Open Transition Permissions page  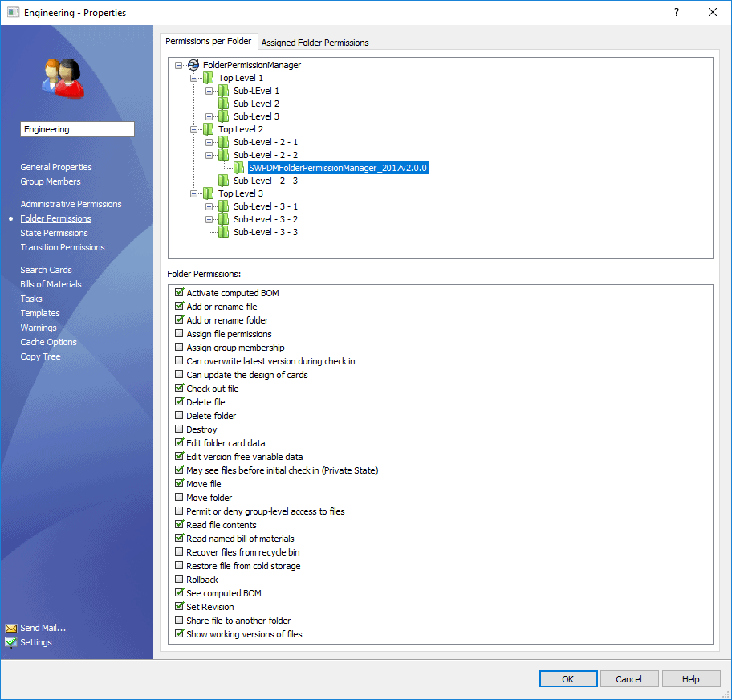[x=63, y=247]
